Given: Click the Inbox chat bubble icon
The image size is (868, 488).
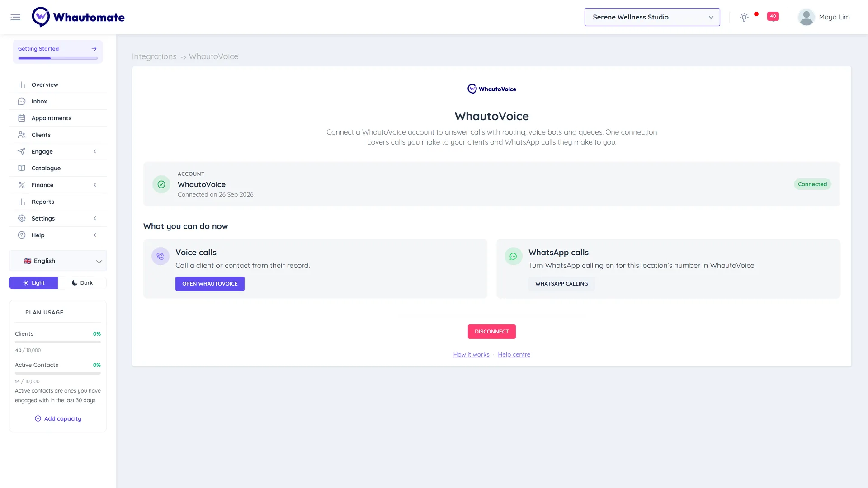Looking at the screenshot, I should coord(22,101).
